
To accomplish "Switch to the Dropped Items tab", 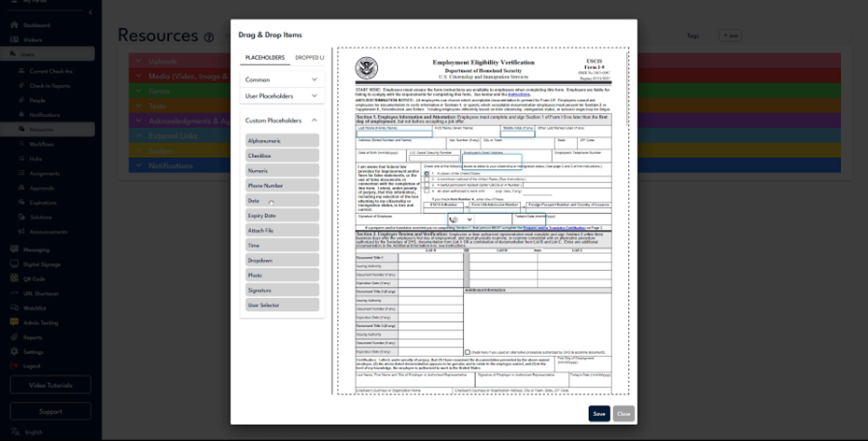I will click(x=309, y=58).
